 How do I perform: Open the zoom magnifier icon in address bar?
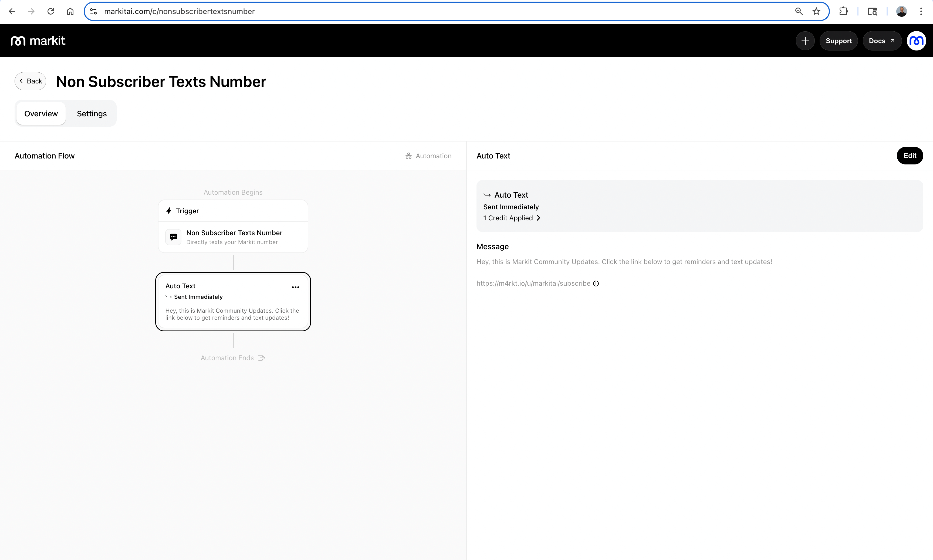point(799,11)
